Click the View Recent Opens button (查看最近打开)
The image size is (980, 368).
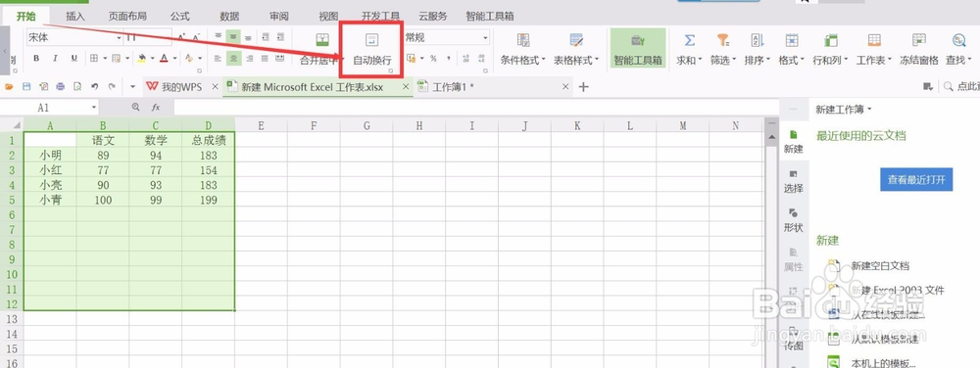click(x=916, y=180)
